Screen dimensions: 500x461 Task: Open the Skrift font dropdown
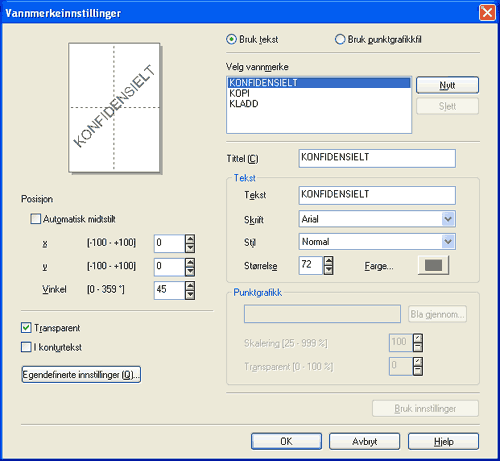pos(448,219)
